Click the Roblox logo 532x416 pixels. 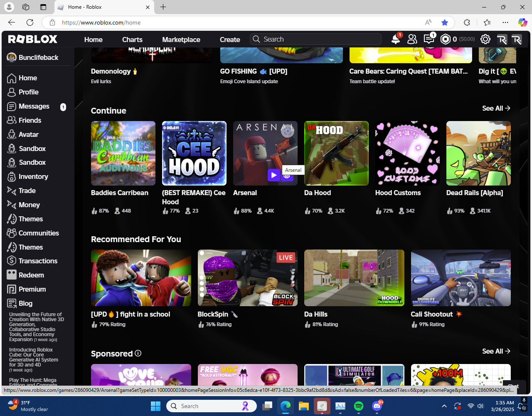[x=33, y=39]
